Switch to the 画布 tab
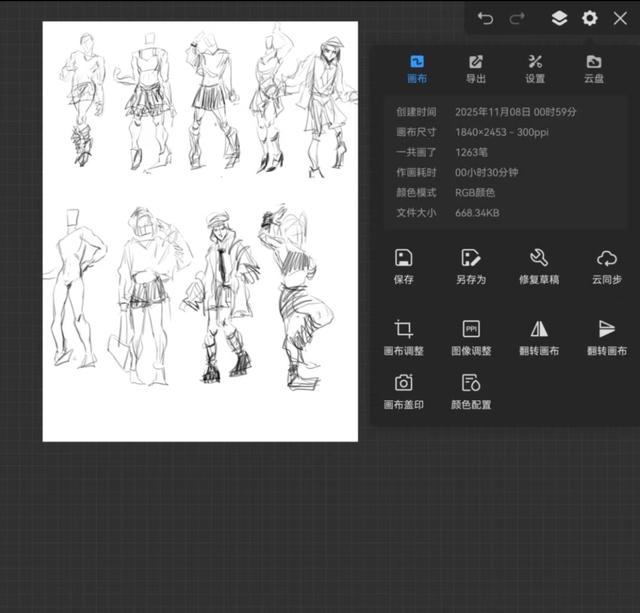Image resolution: width=640 pixels, height=613 pixels. pos(417,68)
